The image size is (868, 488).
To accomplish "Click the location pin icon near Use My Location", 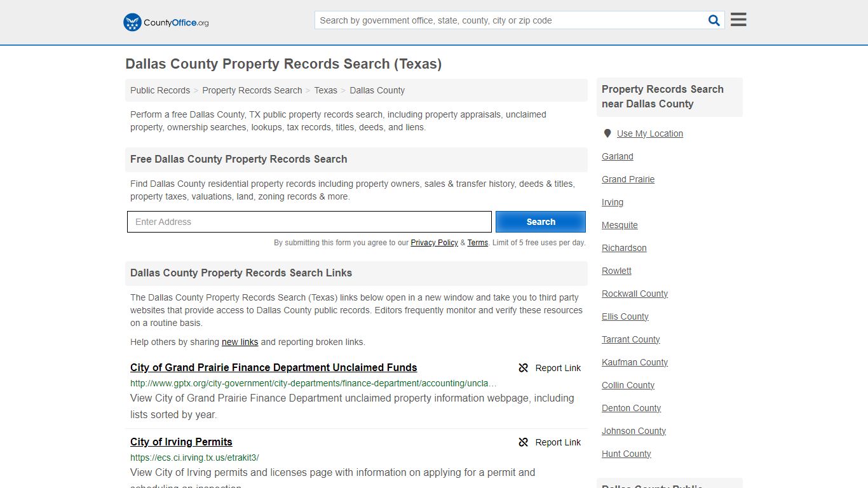I will [607, 133].
